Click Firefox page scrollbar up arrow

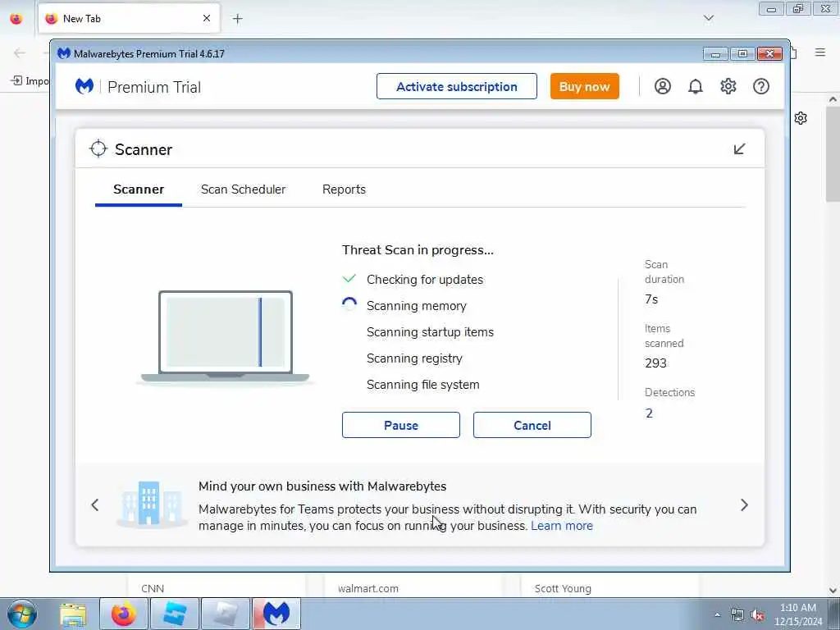pyautogui.click(x=833, y=99)
